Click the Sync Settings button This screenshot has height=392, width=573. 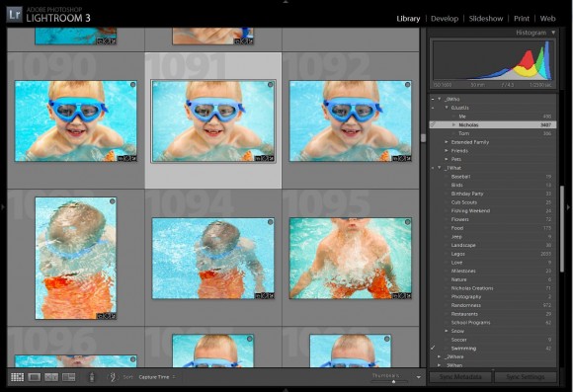pos(526,376)
